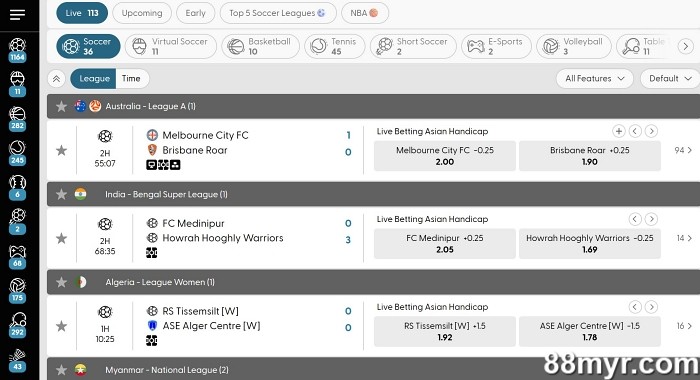The width and height of the screenshot is (700, 380).
Task: Select the Virtual Soccer sport tab
Action: click(x=171, y=46)
